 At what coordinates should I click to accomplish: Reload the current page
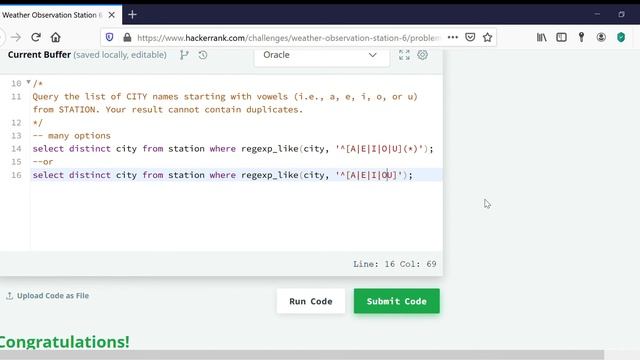pos(36,38)
